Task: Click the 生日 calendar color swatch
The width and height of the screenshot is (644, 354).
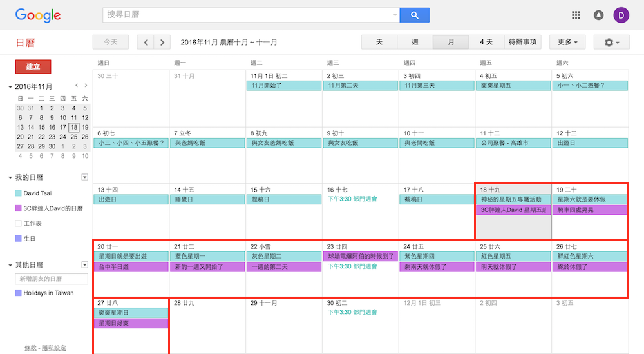Action: [19, 239]
